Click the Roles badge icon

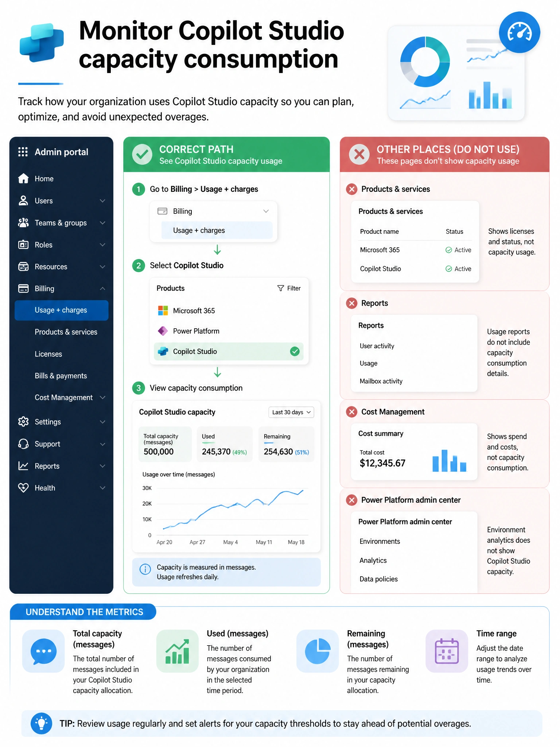[x=23, y=245]
